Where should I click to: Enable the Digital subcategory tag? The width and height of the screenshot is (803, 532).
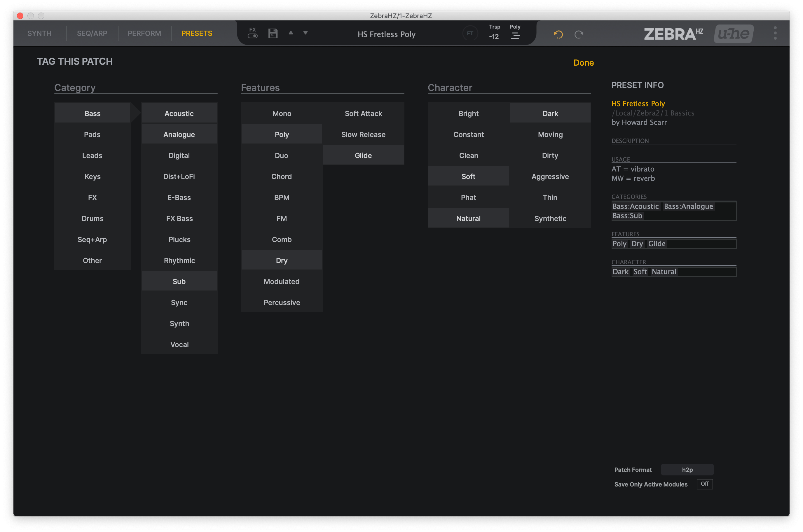coord(179,155)
